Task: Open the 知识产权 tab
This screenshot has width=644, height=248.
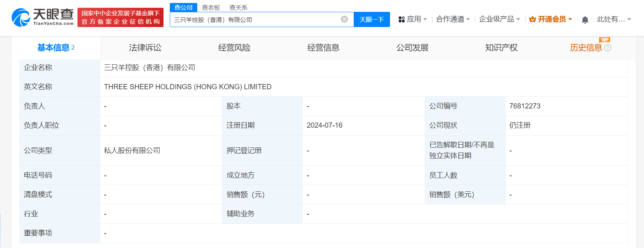Action: tap(501, 48)
